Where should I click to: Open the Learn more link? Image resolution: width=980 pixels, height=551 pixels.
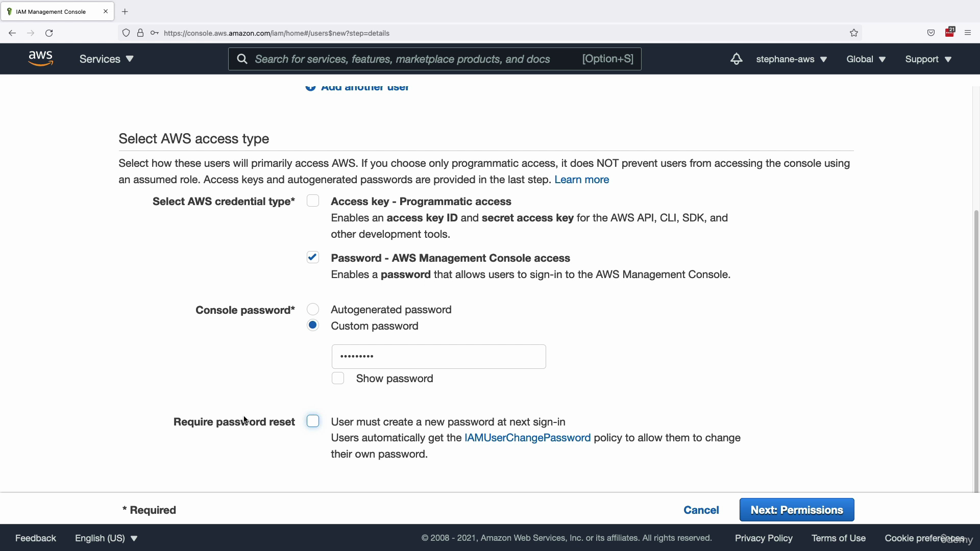(x=582, y=180)
